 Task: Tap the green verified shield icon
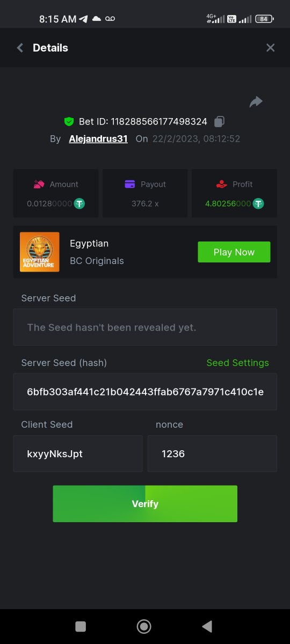coord(69,121)
